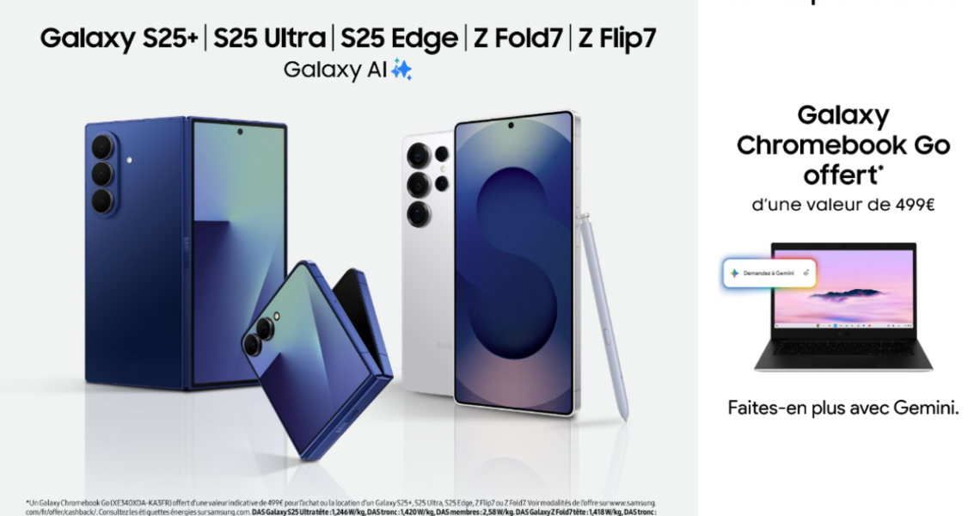Image resolution: width=980 pixels, height=516 pixels.
Task: Select the S25 Ultra heading text
Action: pyautogui.click(x=269, y=39)
